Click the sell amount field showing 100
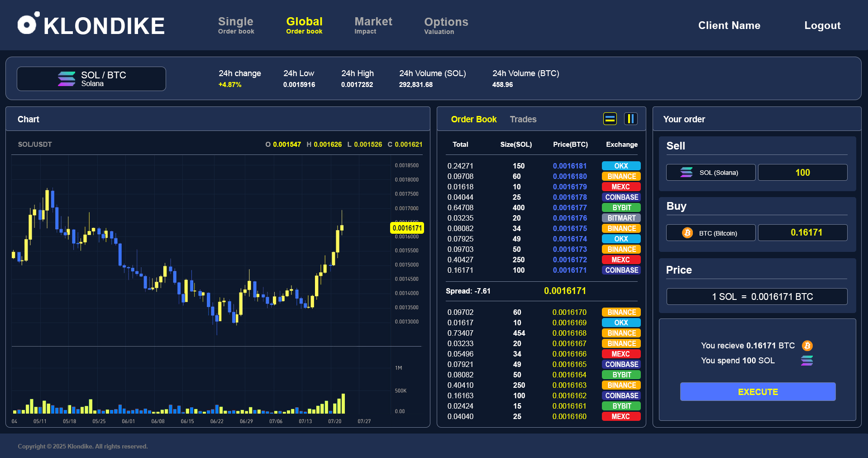 (802, 173)
